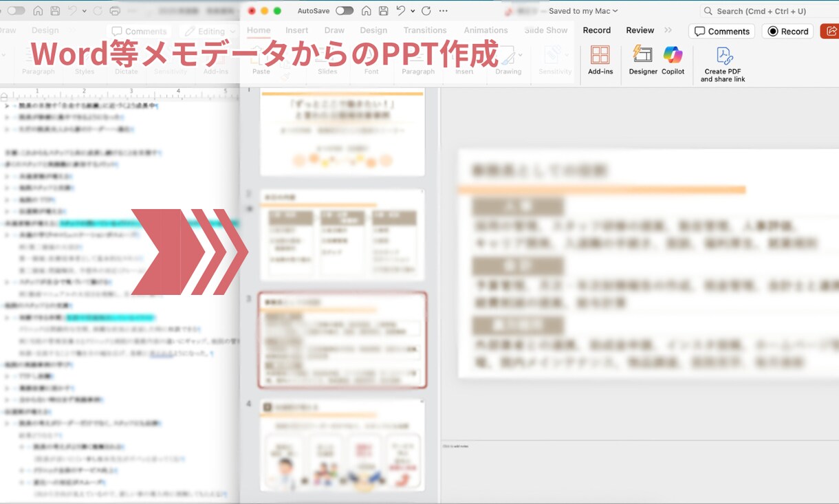Toggle AutoSave switch in Word window
Image resolution: width=839 pixels, height=504 pixels.
coord(16,11)
